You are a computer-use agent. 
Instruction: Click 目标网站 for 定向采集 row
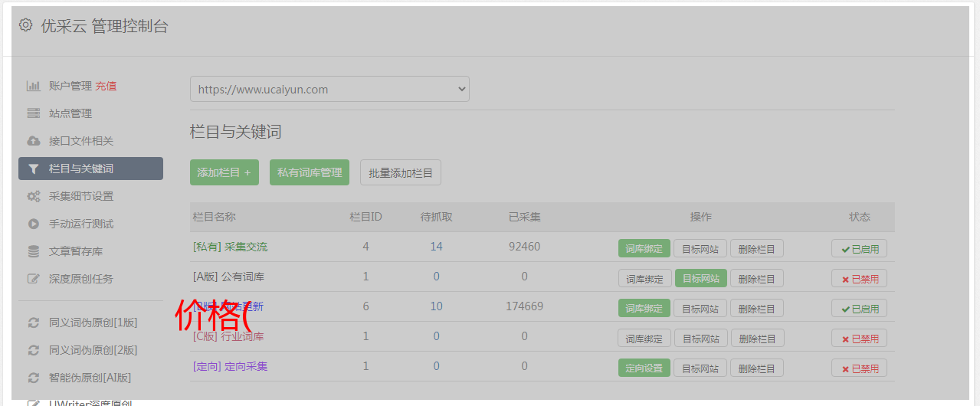[x=700, y=368]
